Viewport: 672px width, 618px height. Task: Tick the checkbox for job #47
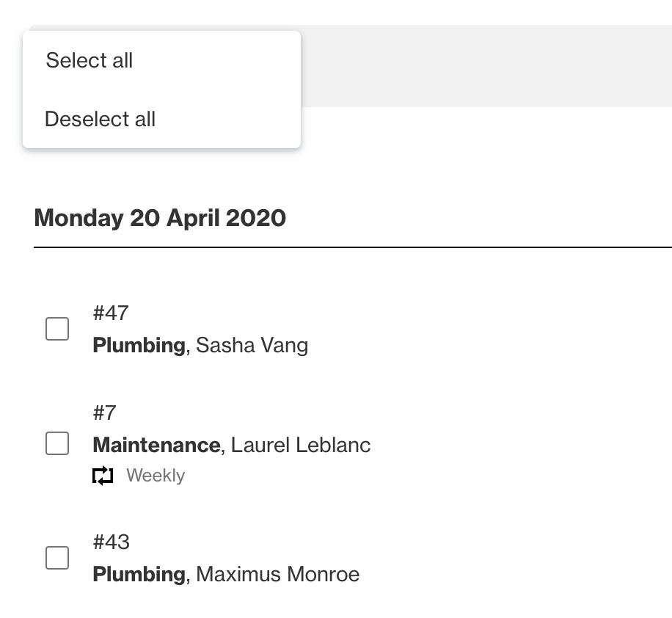pos(57,329)
